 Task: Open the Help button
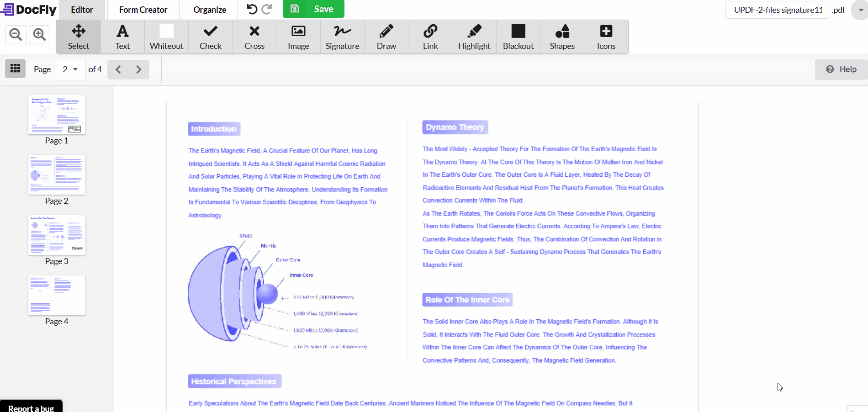[x=841, y=69]
